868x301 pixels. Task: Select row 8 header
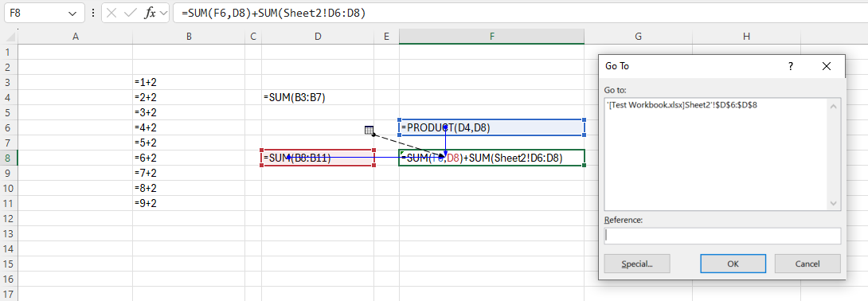[9, 158]
